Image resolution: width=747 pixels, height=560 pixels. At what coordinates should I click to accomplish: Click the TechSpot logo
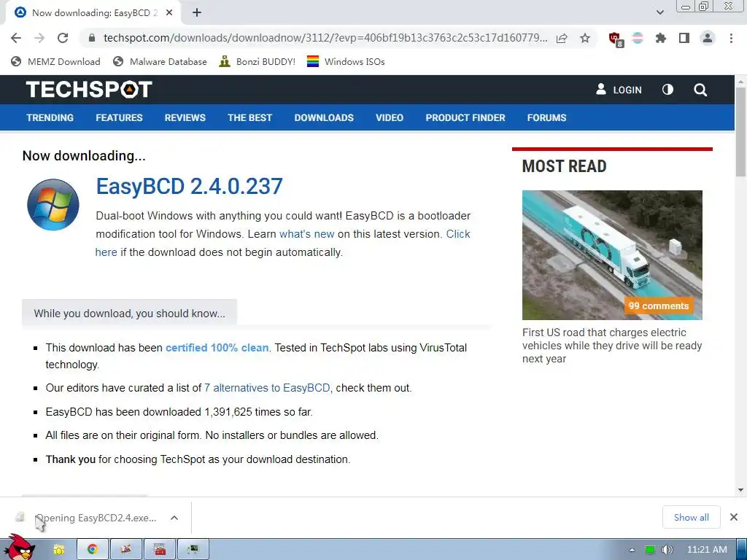point(89,90)
